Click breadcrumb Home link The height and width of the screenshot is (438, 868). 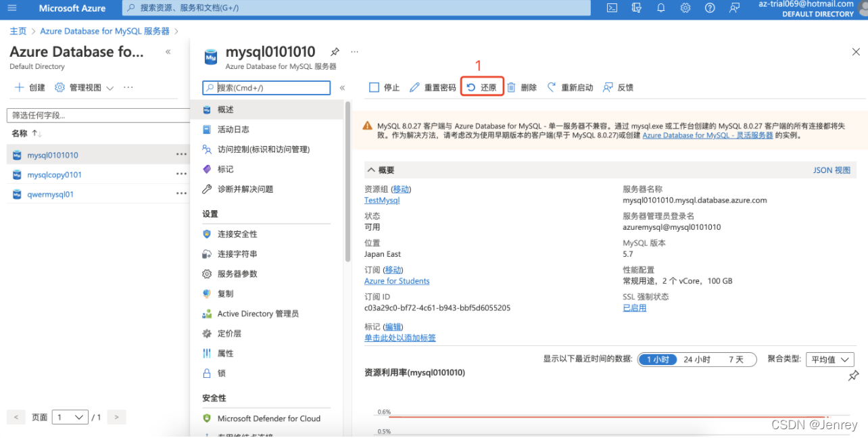[x=18, y=31]
